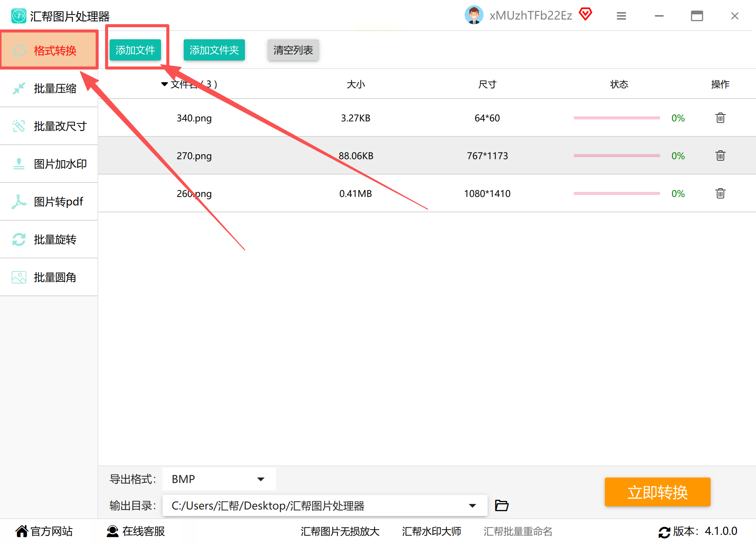Image resolution: width=756 pixels, height=544 pixels.
Task: Open the hamburger menu icon
Action: pyautogui.click(x=621, y=16)
